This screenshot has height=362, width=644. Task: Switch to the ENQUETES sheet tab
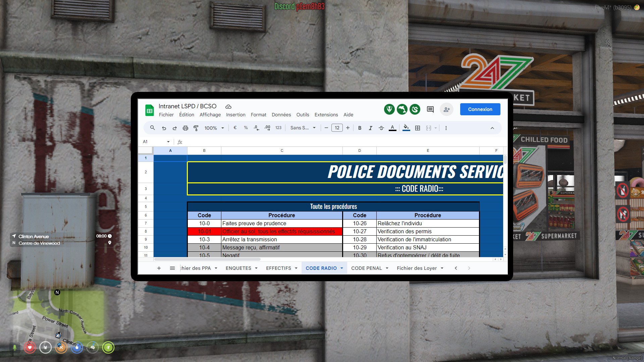click(238, 268)
